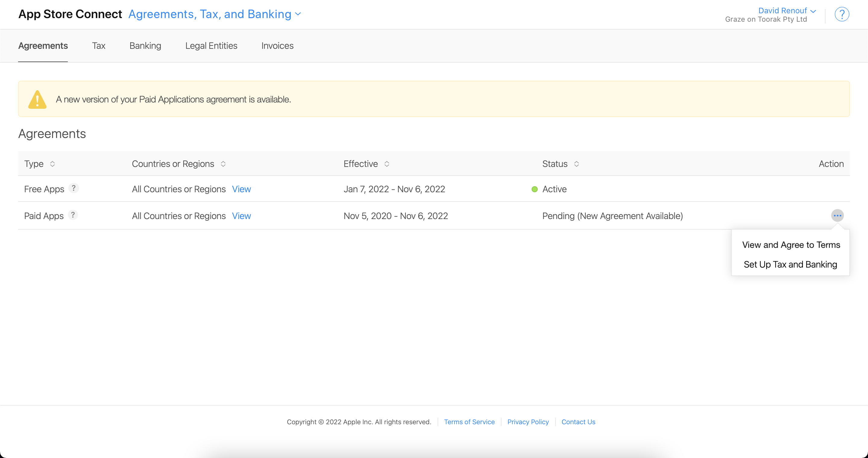868x458 pixels.
Task: Switch to the Invoices tab
Action: tap(277, 46)
